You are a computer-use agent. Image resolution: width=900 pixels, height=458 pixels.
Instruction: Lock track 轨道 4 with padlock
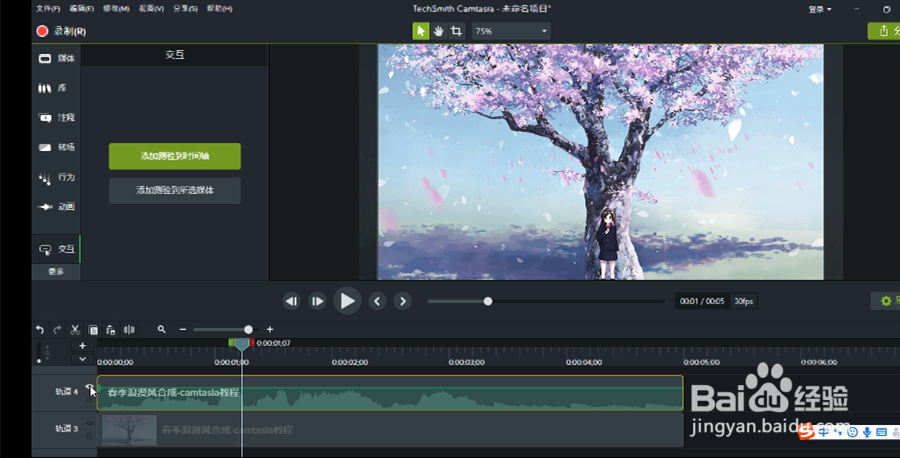pos(90,399)
